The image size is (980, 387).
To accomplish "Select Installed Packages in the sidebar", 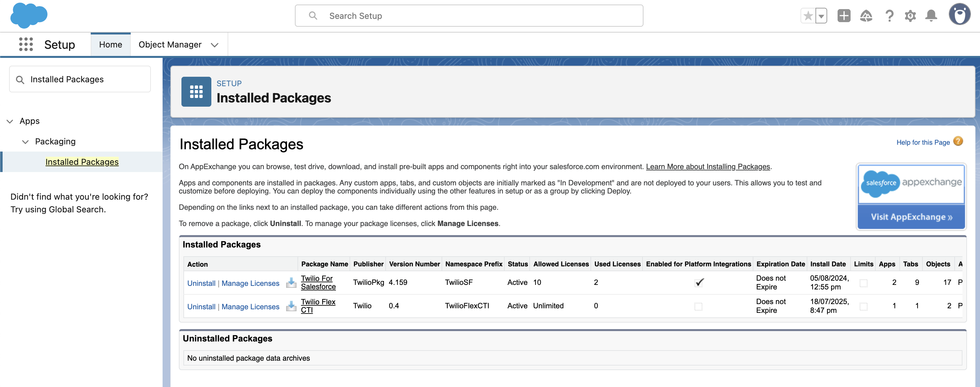I will click(82, 162).
